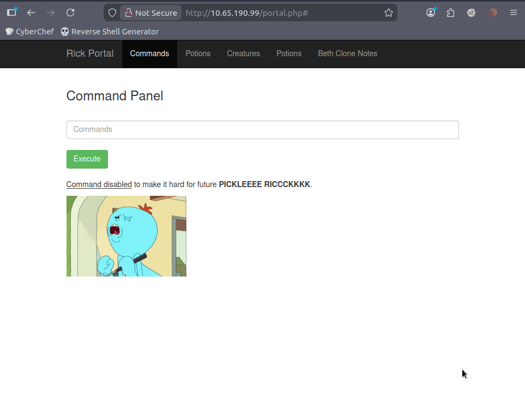Reload the current page

pos(70,13)
